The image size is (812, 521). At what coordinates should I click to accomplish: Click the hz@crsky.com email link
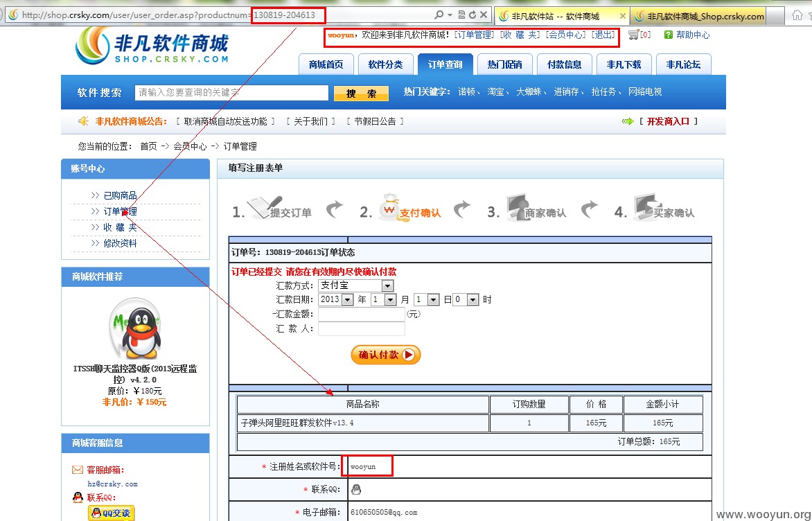click(112, 484)
